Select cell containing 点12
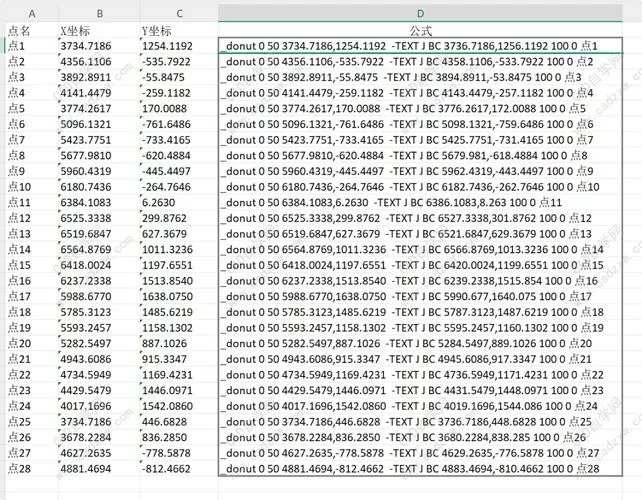The width and height of the screenshot is (642, 500). (32, 218)
